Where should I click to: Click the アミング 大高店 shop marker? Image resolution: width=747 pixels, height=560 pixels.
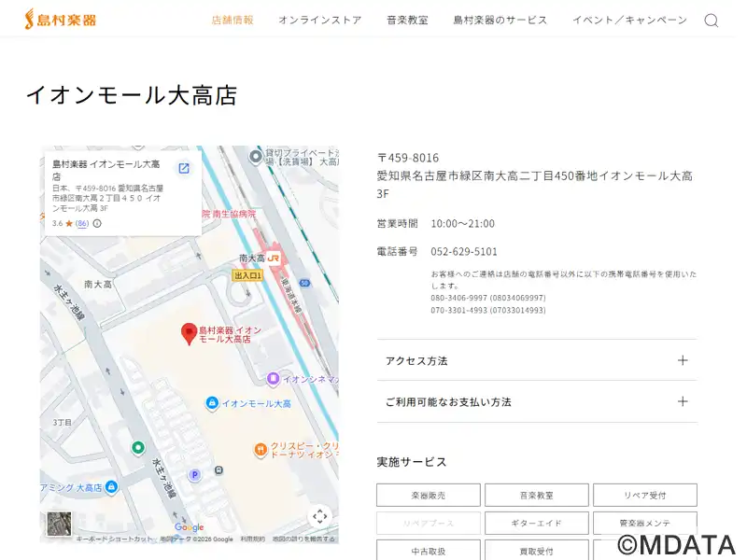[x=111, y=486]
